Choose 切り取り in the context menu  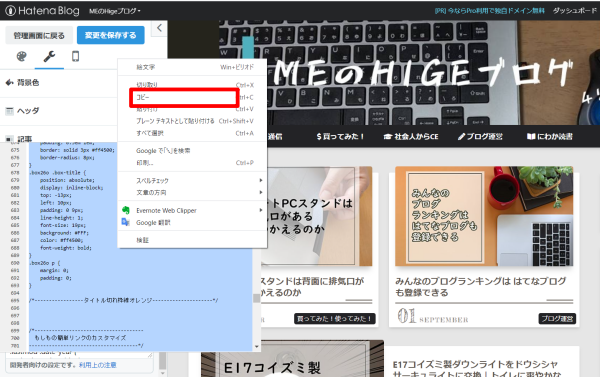coord(192,85)
